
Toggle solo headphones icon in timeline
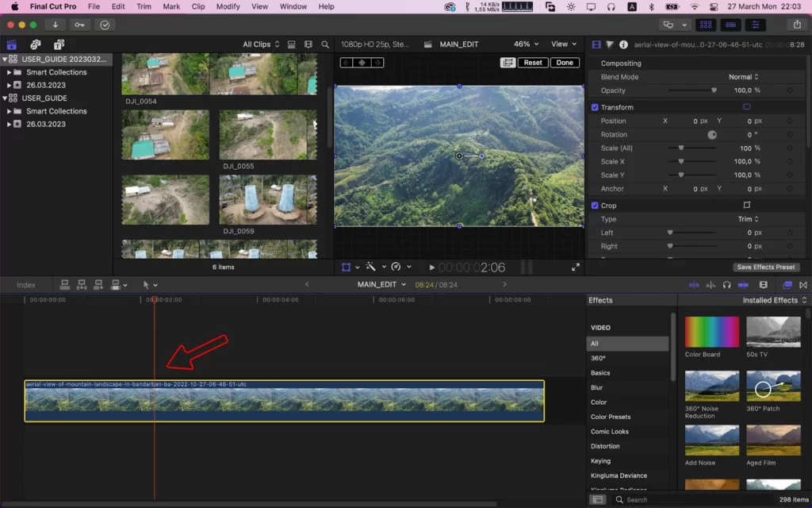[x=726, y=285]
